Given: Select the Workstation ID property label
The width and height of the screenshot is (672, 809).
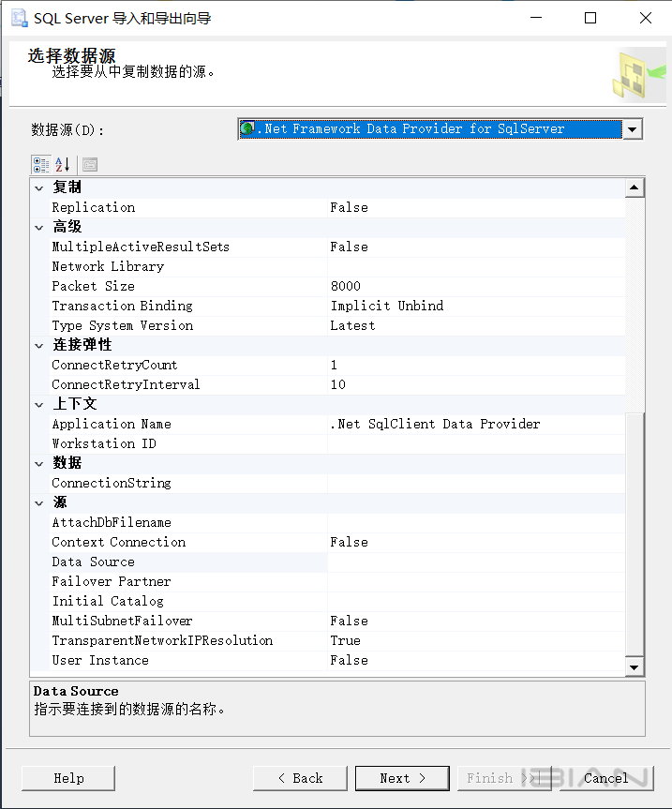Looking at the screenshot, I should point(104,443).
